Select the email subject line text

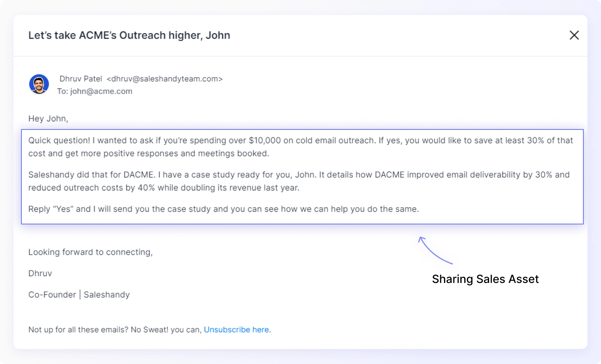pyautogui.click(x=129, y=35)
